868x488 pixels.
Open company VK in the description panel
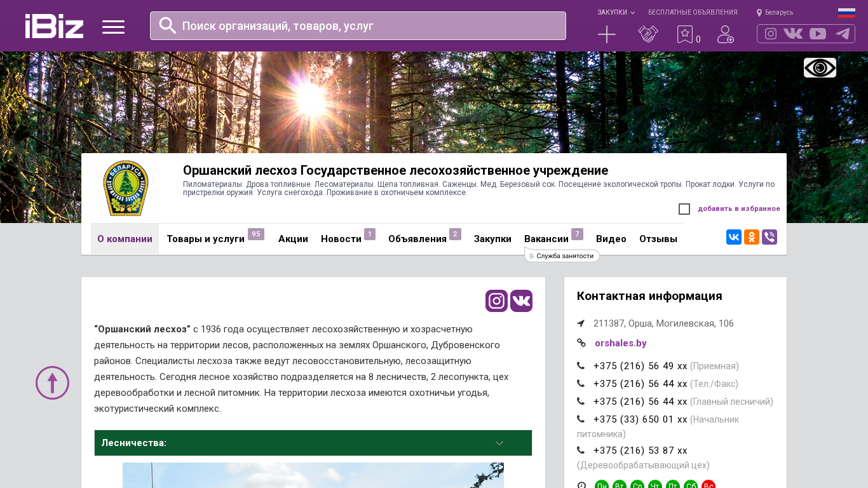(521, 301)
